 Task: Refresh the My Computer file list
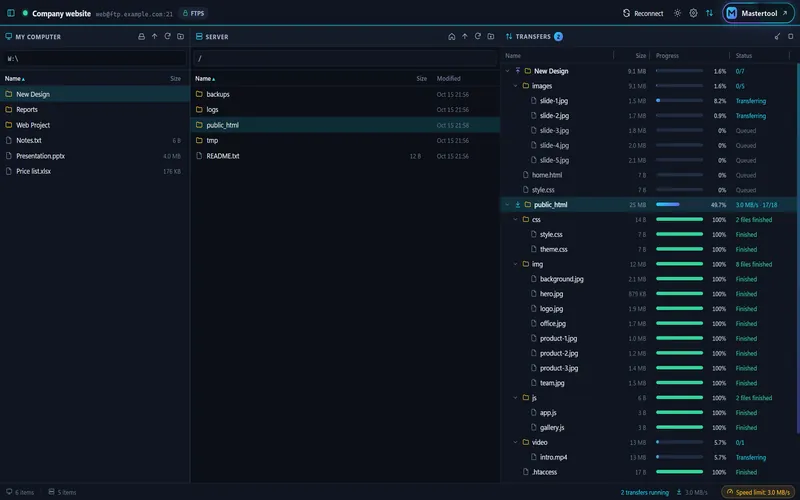(x=167, y=37)
